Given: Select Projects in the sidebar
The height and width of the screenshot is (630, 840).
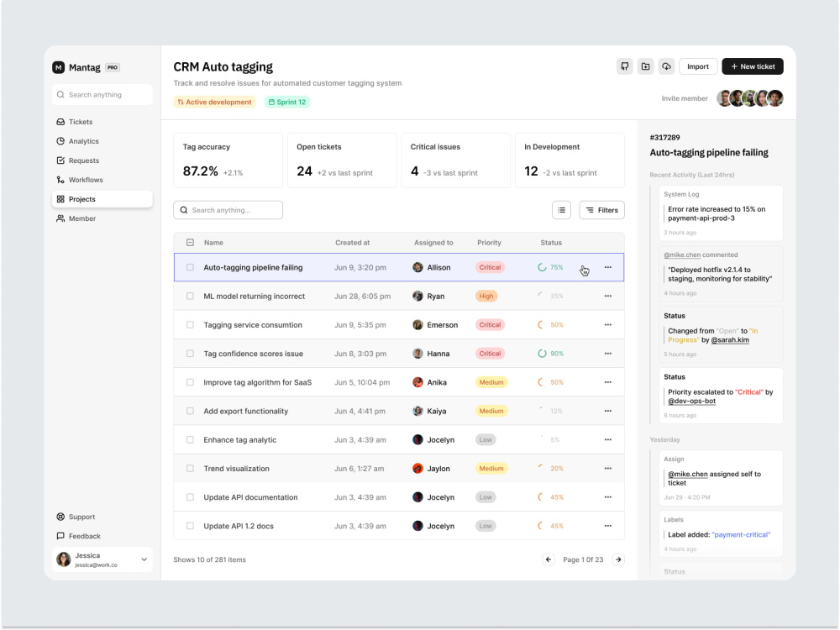Looking at the screenshot, I should pos(102,199).
